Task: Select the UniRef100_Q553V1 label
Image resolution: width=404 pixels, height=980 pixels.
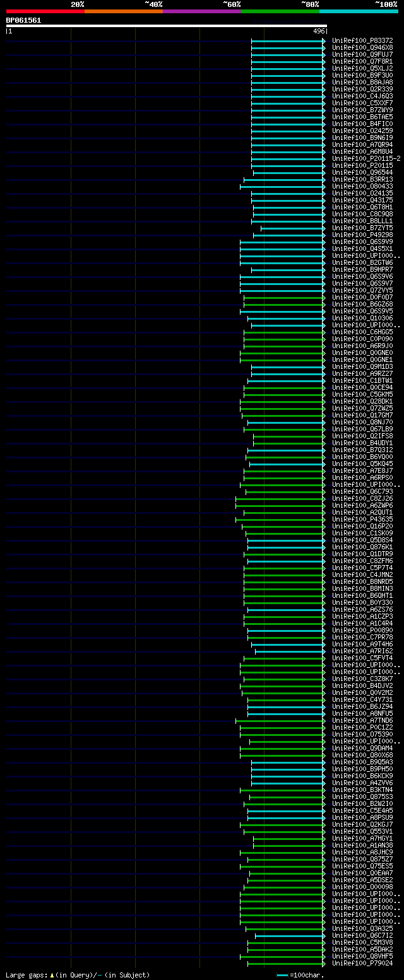Action: [362, 832]
